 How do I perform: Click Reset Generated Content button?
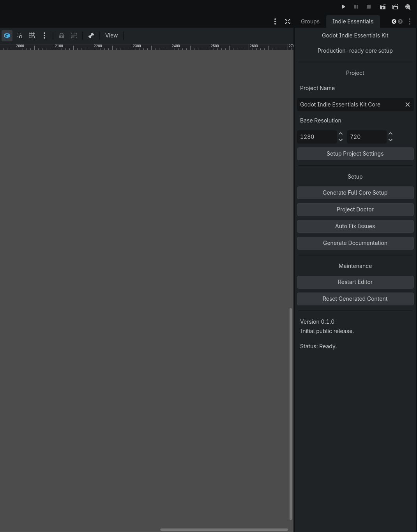click(355, 299)
